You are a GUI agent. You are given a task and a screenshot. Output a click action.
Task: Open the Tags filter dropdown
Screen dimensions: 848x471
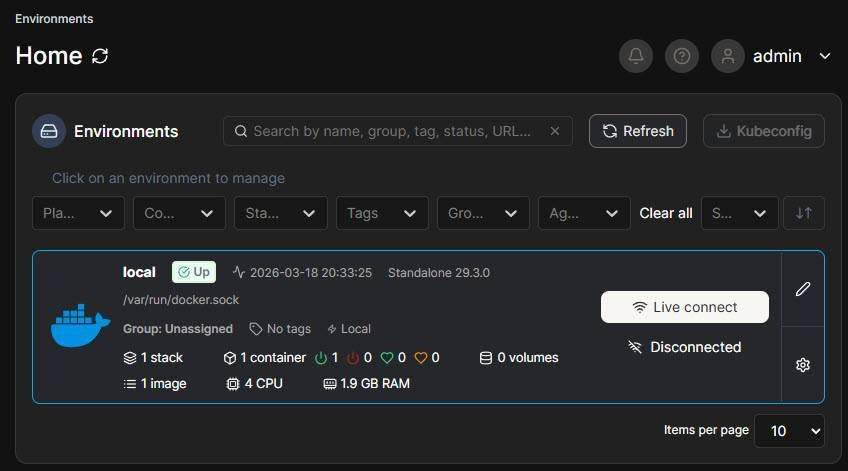click(x=382, y=213)
